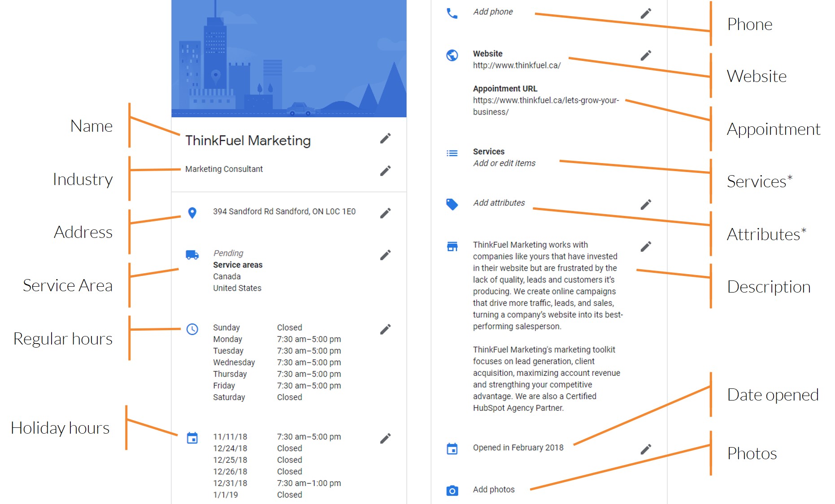Open the appointment URL link

pos(546,106)
